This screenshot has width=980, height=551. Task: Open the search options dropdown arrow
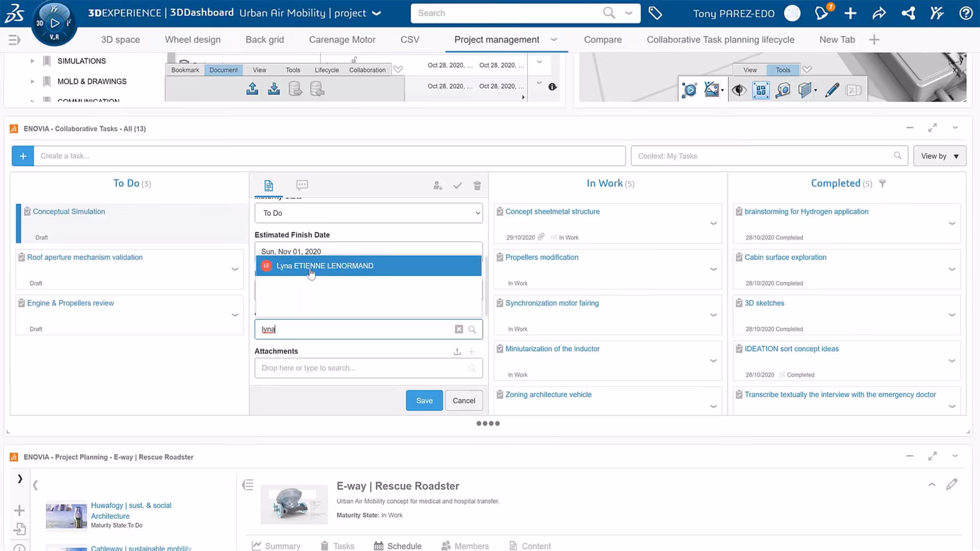tap(629, 13)
